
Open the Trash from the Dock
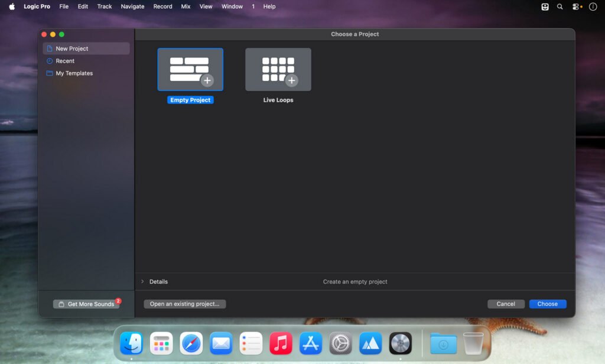click(x=473, y=343)
